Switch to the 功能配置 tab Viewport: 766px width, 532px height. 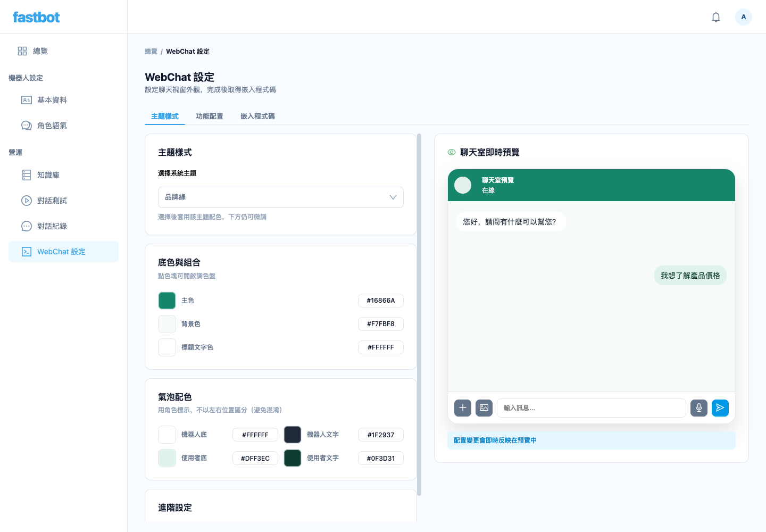(210, 116)
